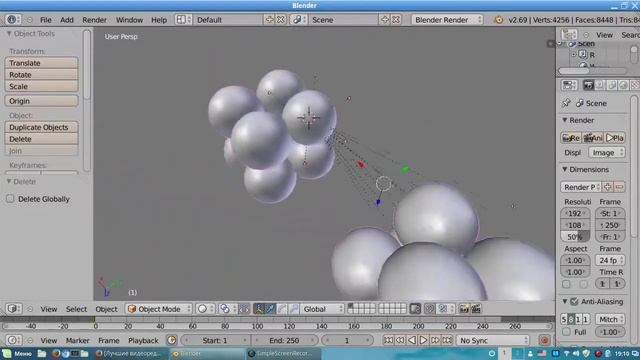Add a render preset with plus icon
640x360 pixels.
tap(608, 187)
